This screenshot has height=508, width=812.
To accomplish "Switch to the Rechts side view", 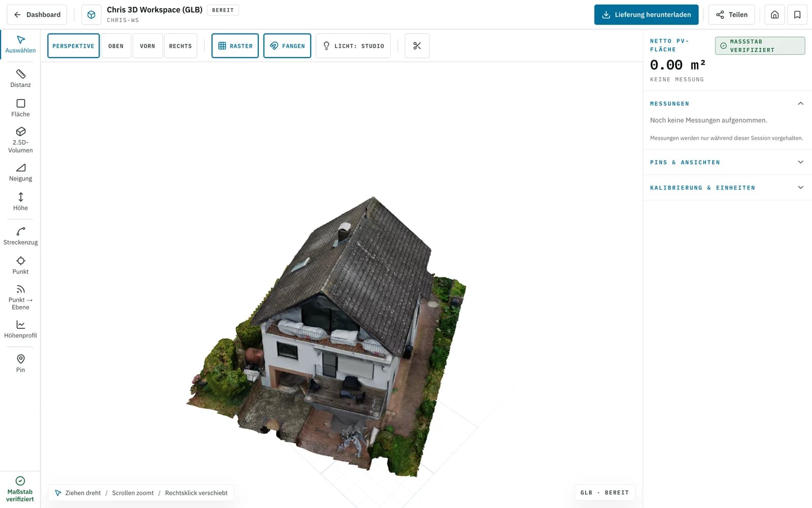I will pyautogui.click(x=181, y=46).
